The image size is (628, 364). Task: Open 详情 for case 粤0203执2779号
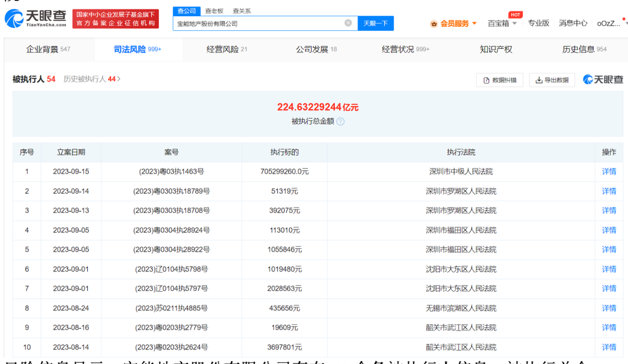pyautogui.click(x=609, y=327)
